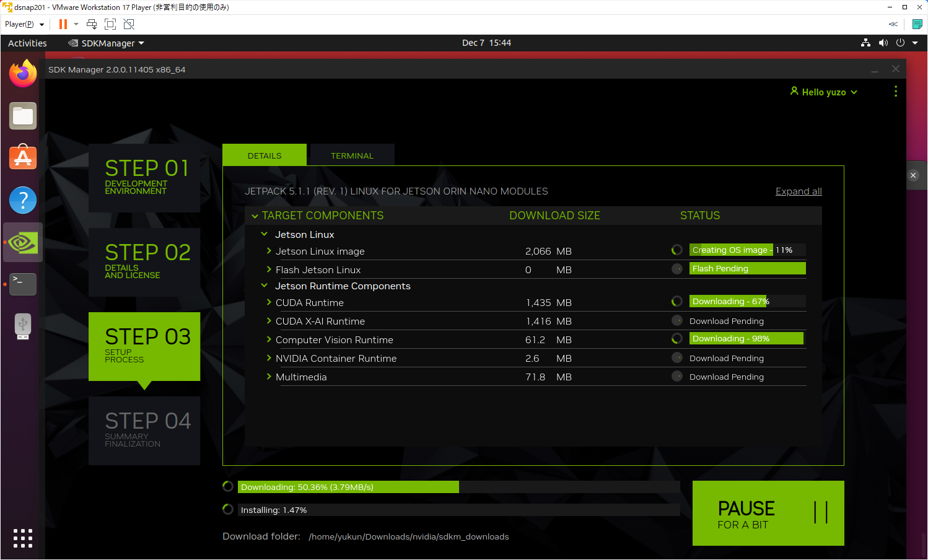Close the side panel X button
The image size is (928, 560).
tap(913, 175)
